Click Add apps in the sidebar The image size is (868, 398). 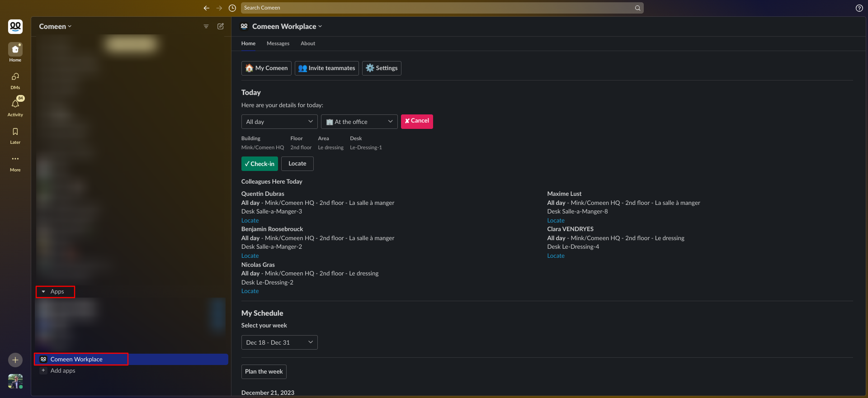coord(63,371)
